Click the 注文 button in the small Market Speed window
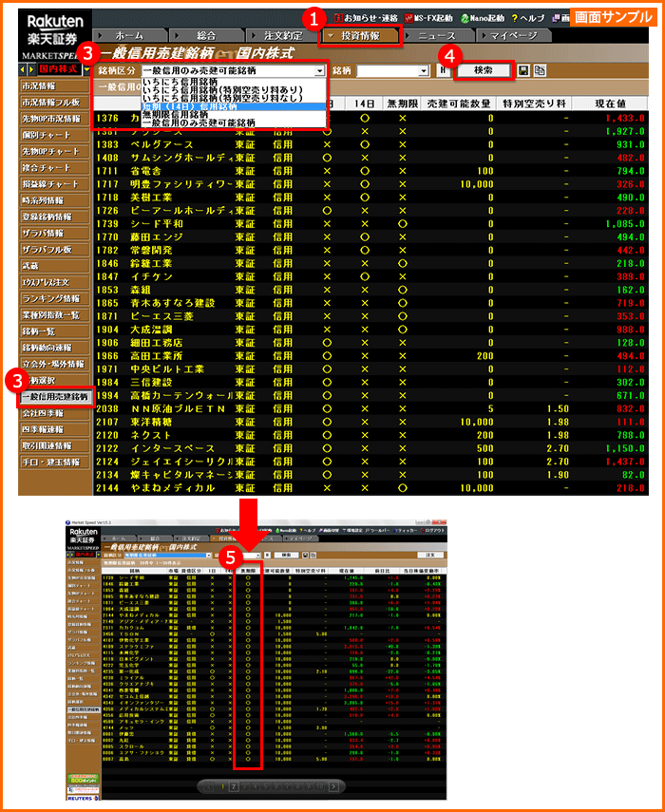 point(430,555)
